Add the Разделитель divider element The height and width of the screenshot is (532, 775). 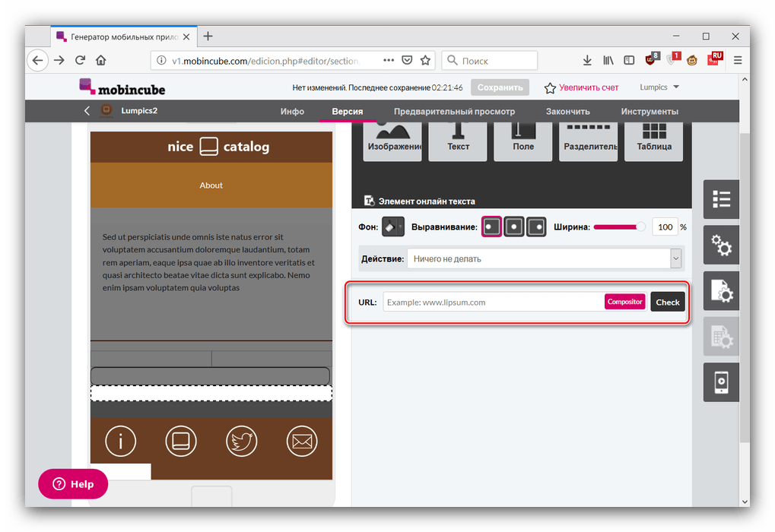coord(588,141)
